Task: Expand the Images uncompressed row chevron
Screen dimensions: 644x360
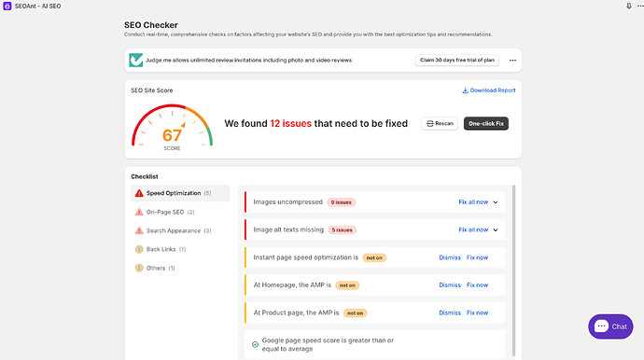Action: click(x=496, y=202)
